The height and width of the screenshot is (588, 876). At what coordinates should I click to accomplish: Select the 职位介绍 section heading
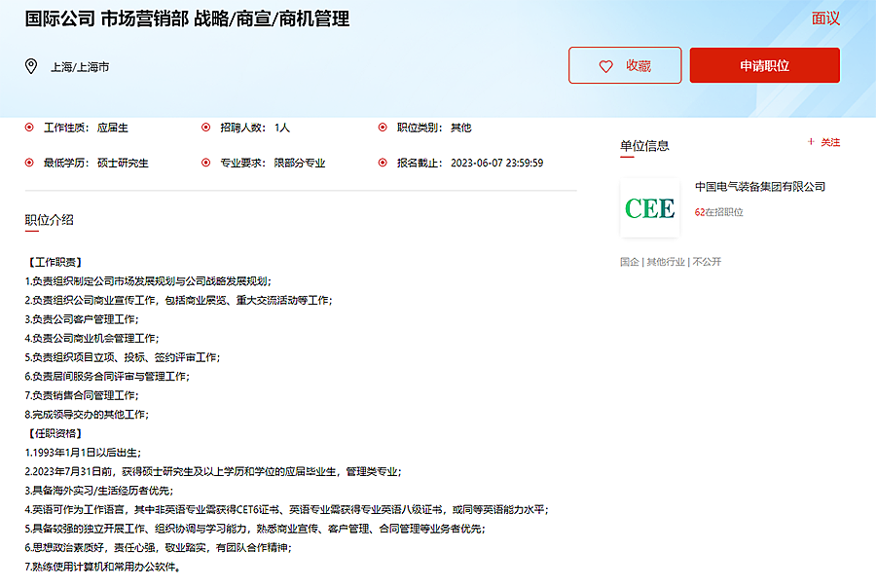[49, 220]
